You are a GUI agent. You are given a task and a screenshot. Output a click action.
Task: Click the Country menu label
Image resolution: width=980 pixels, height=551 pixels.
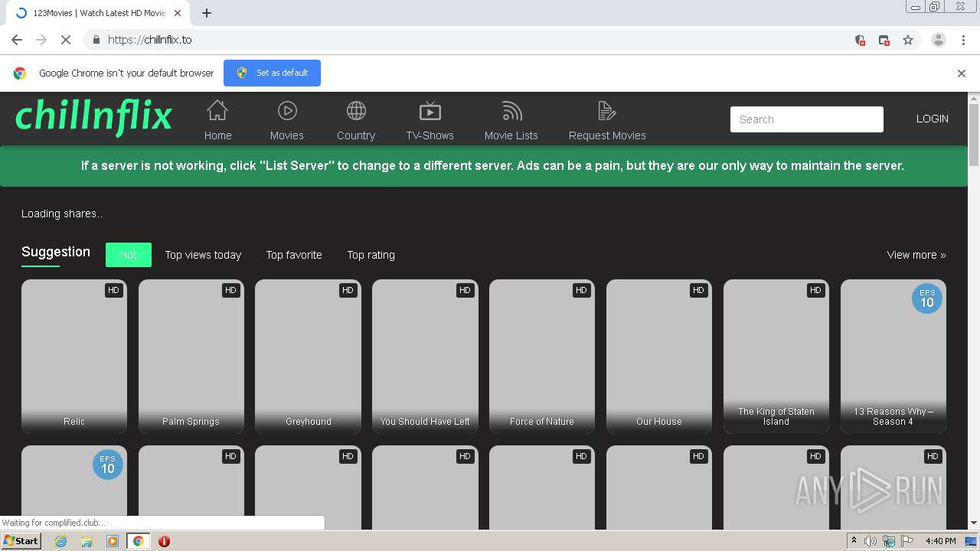click(x=356, y=135)
